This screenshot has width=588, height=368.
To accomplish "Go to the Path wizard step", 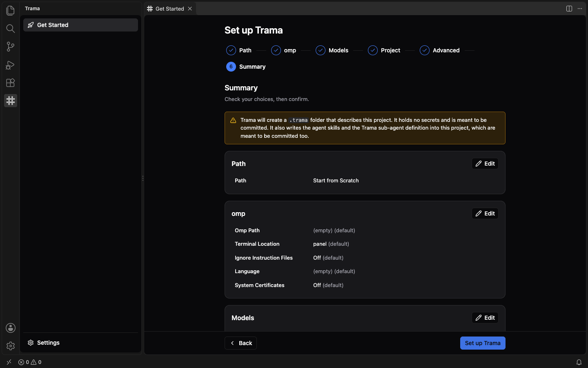I will pos(239,50).
